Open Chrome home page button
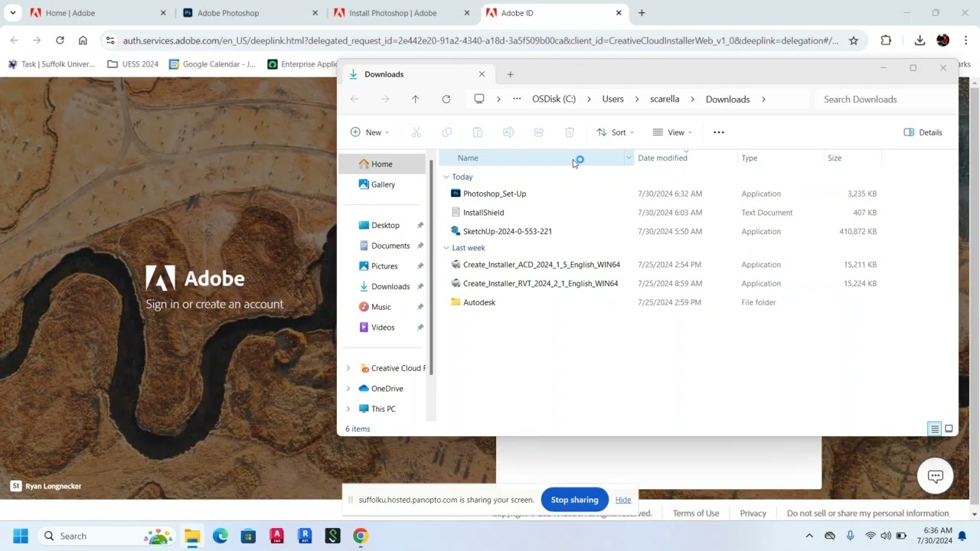980x551 pixels. pos(83,41)
